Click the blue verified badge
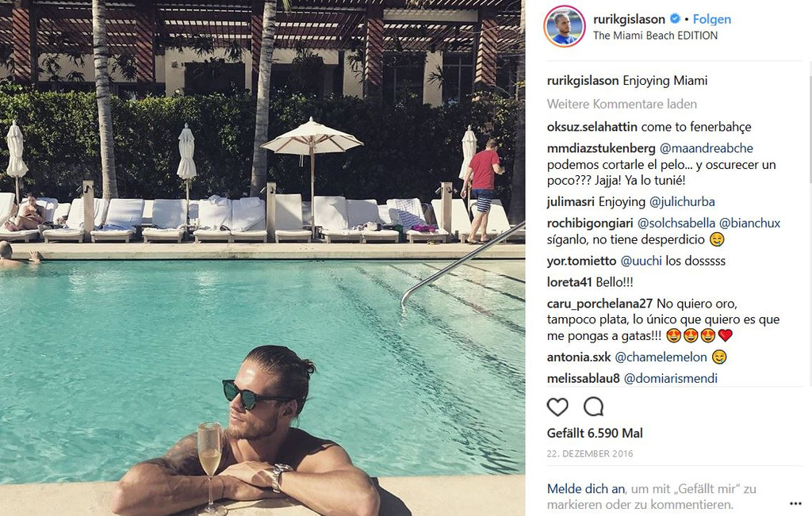Screen dimensions: 812x516 [675, 19]
